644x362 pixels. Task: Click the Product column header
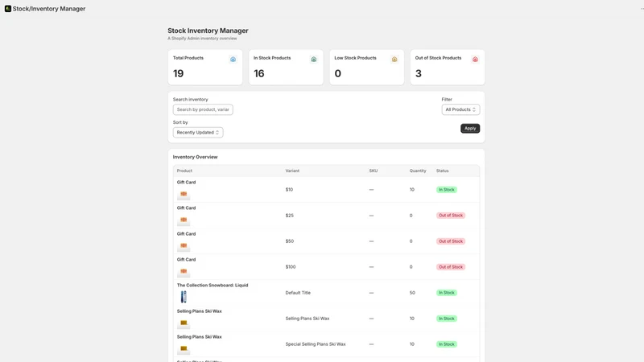(184, 171)
